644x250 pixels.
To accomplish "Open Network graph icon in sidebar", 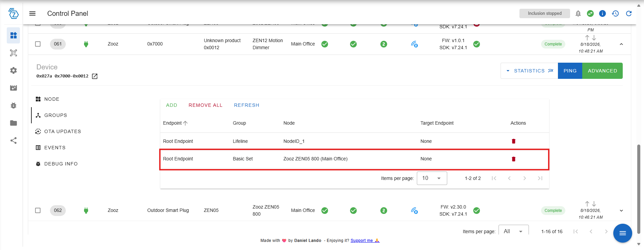I will (x=14, y=140).
